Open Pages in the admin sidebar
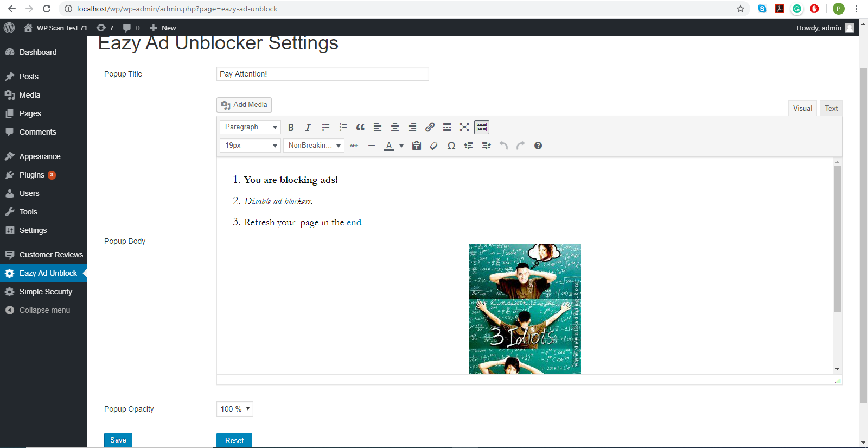The image size is (868, 448). [x=43, y=113]
